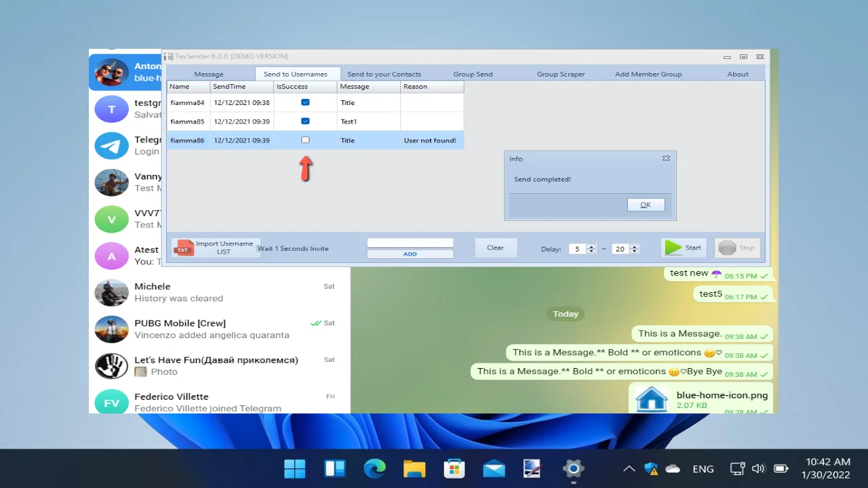
Task: Click the username text input above ADD
Action: pos(410,243)
